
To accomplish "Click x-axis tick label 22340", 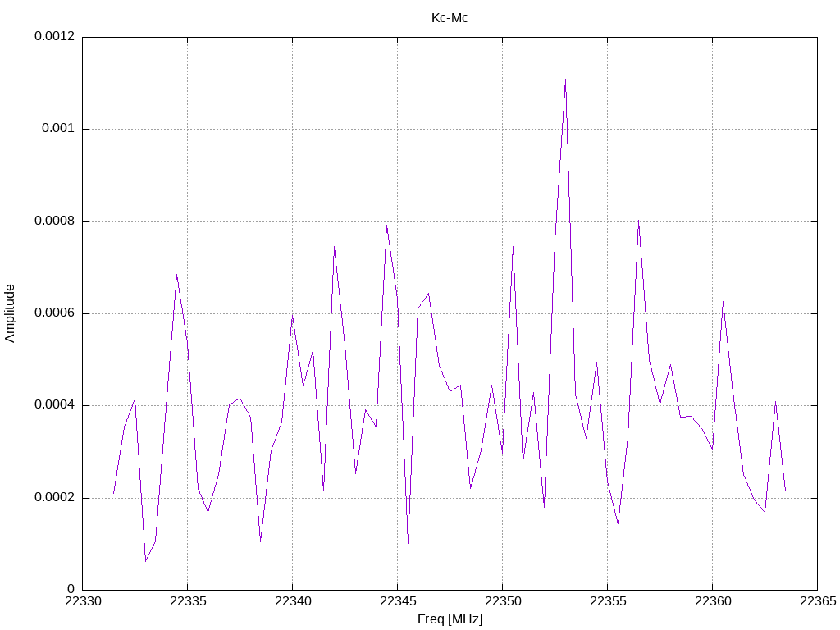I will click(x=293, y=601).
